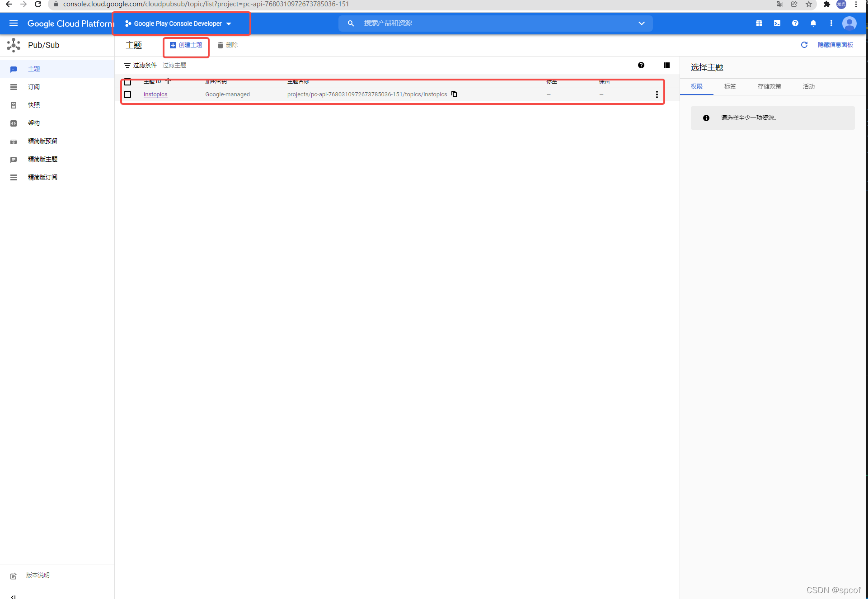The height and width of the screenshot is (599, 868).
Task: Collapse the left sidebar panel
Action: [13, 596]
